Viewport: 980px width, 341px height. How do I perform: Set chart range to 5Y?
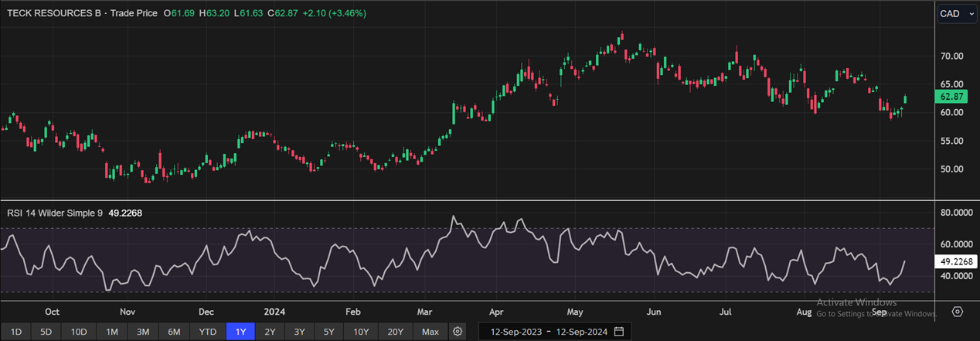point(329,332)
